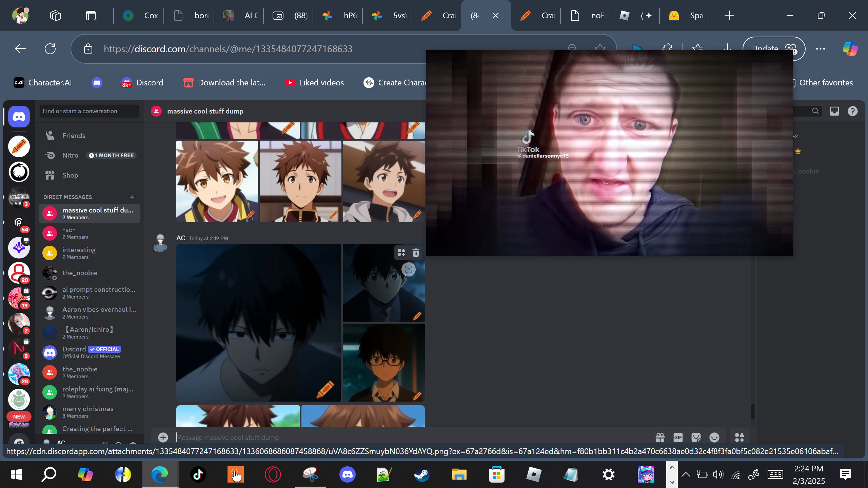Screen dimensions: 868x488
Task: Click the taskbar clock showing 2:24 PM
Action: [x=809, y=474]
